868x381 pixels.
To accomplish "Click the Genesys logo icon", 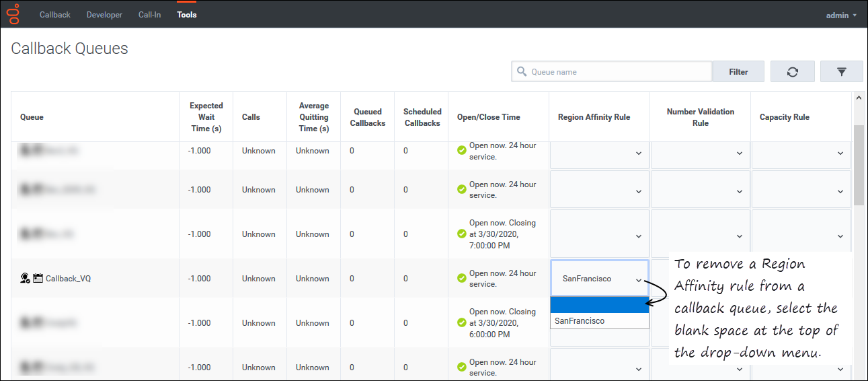I will click(x=13, y=14).
